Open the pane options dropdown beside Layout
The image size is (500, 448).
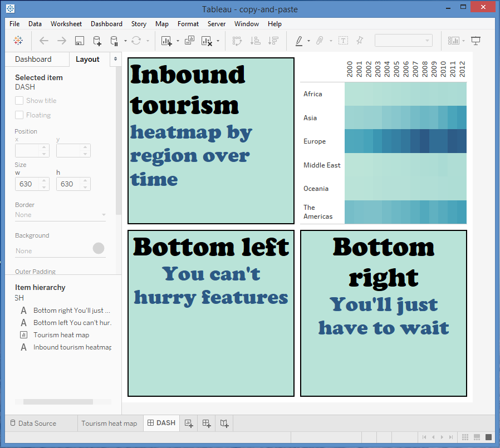pyautogui.click(x=115, y=59)
